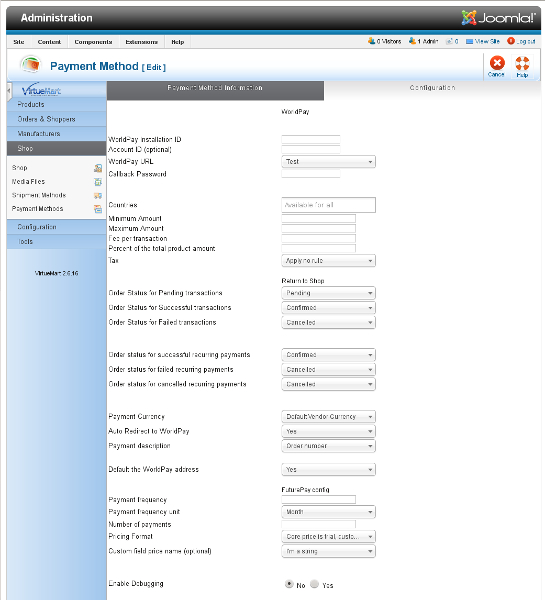
Task: Open Default the WorldPay address dropdown
Action: click(x=328, y=470)
